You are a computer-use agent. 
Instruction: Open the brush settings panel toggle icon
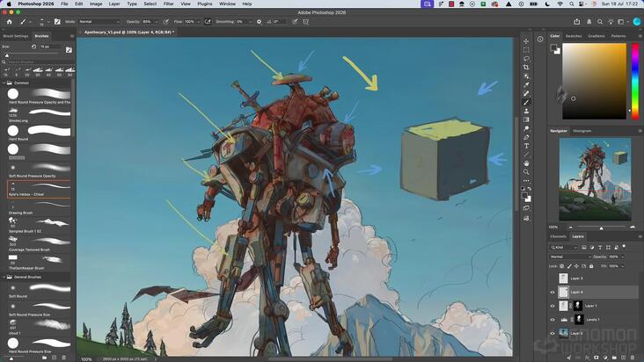[x=57, y=22]
